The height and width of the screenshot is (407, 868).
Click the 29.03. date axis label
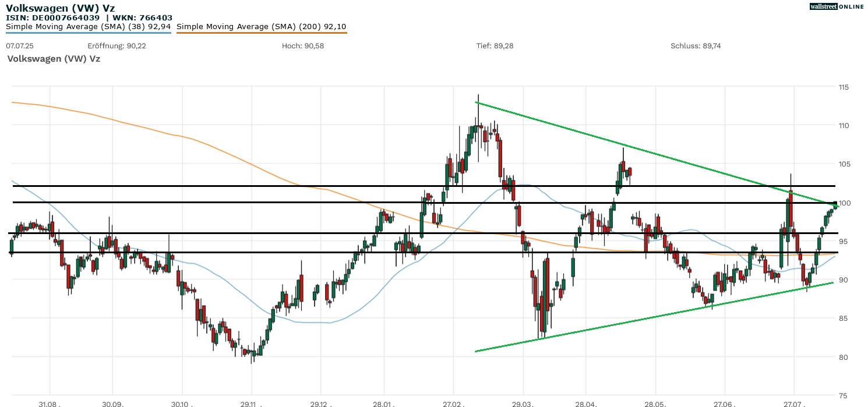[523, 403]
